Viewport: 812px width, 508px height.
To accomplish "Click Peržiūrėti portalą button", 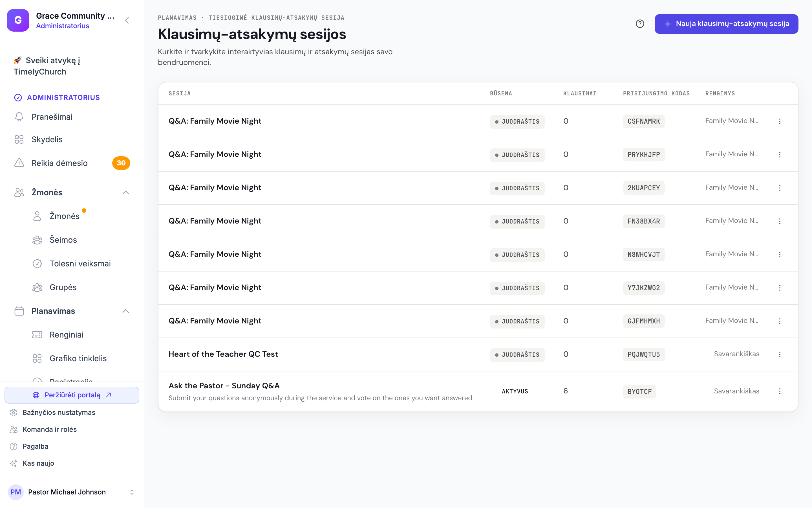I will pyautogui.click(x=72, y=395).
